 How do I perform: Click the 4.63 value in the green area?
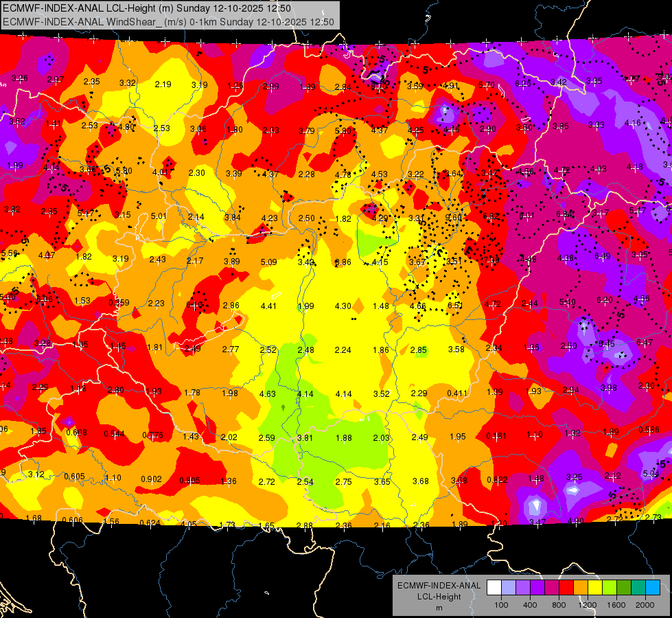(x=268, y=393)
